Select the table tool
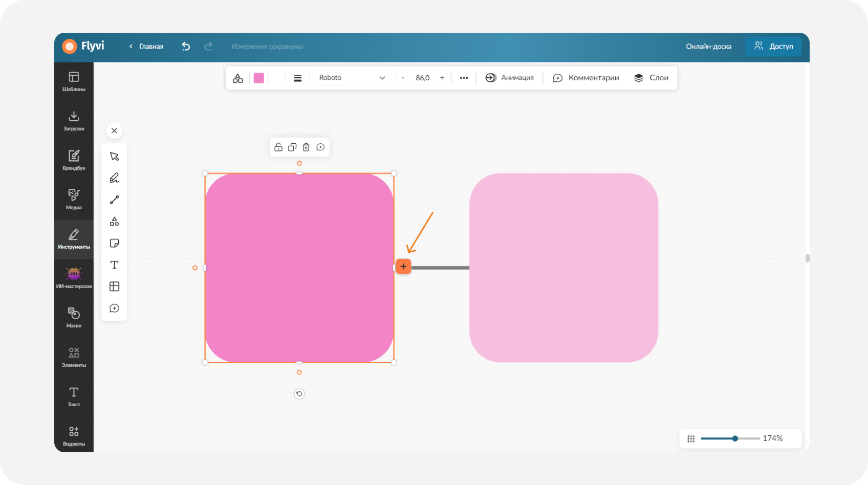 [x=114, y=286]
